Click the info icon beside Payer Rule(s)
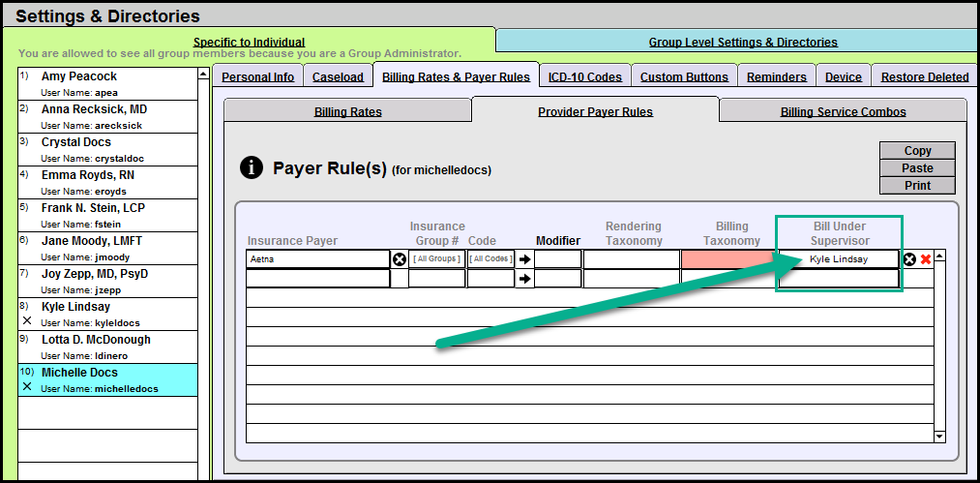 251,167
